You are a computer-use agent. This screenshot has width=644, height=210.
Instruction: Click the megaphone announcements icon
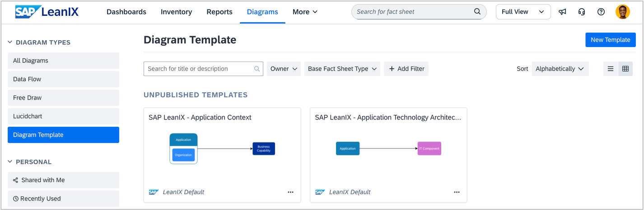562,12
